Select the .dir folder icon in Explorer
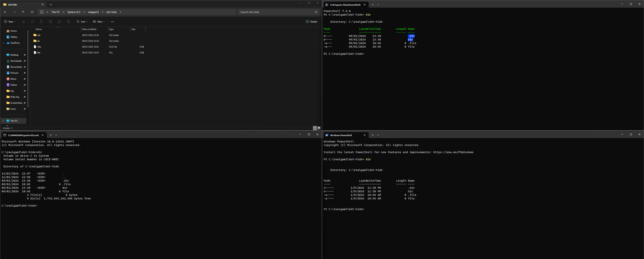The width and height of the screenshot is (644, 259). 35,35
